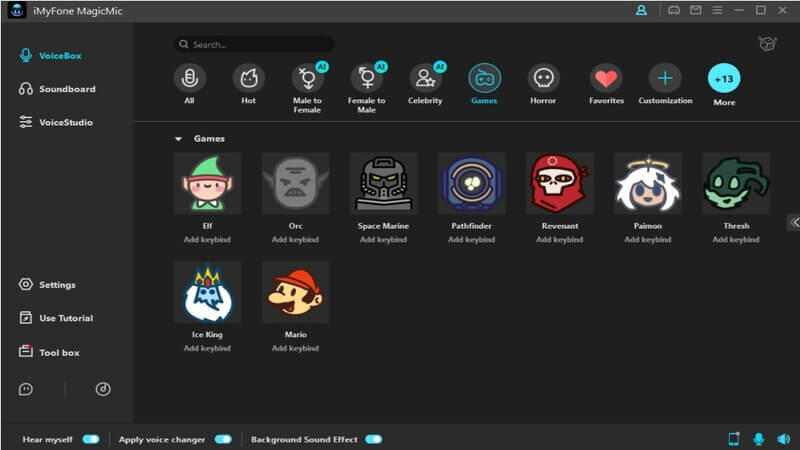Add keybind for Paimon

648,239
